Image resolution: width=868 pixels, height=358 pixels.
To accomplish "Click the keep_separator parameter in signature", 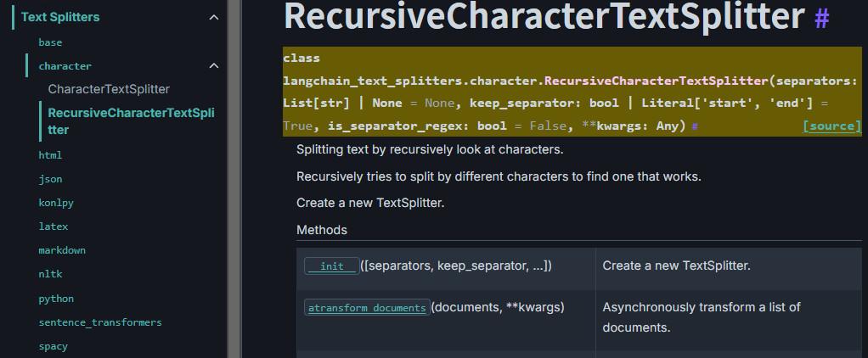I will 520,103.
